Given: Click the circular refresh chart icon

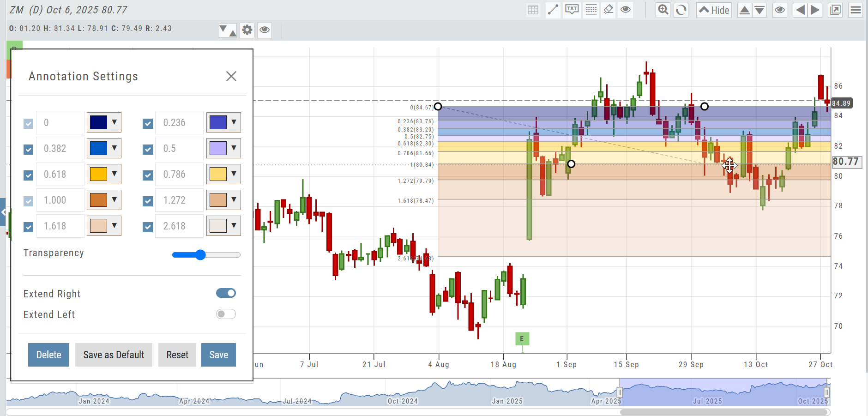Looking at the screenshot, I should pyautogui.click(x=681, y=10).
